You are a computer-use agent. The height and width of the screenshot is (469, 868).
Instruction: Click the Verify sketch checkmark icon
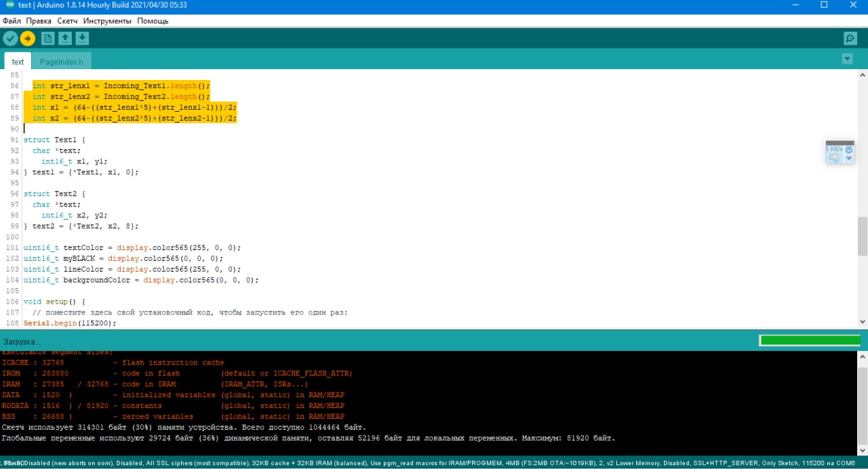[10, 39]
